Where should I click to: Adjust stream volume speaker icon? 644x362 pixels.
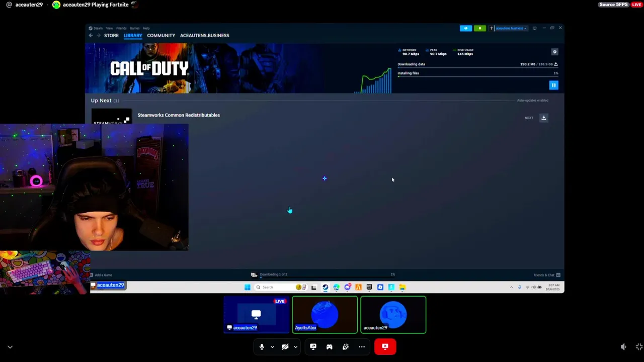coord(623,347)
